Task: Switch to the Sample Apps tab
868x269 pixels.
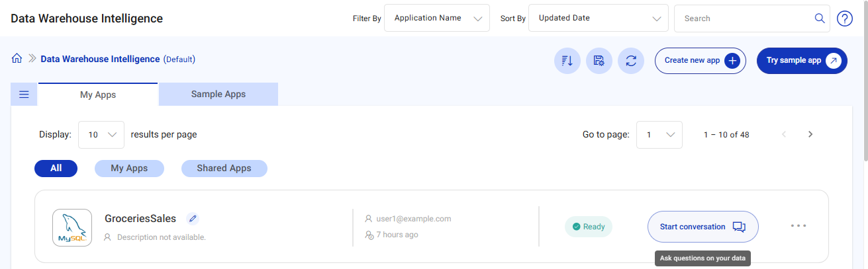Action: (x=218, y=95)
